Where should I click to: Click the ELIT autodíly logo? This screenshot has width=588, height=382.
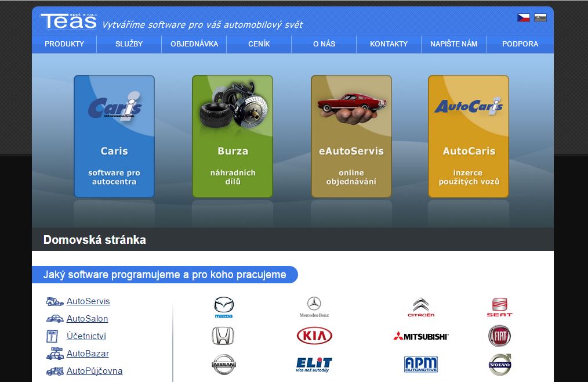(x=314, y=364)
